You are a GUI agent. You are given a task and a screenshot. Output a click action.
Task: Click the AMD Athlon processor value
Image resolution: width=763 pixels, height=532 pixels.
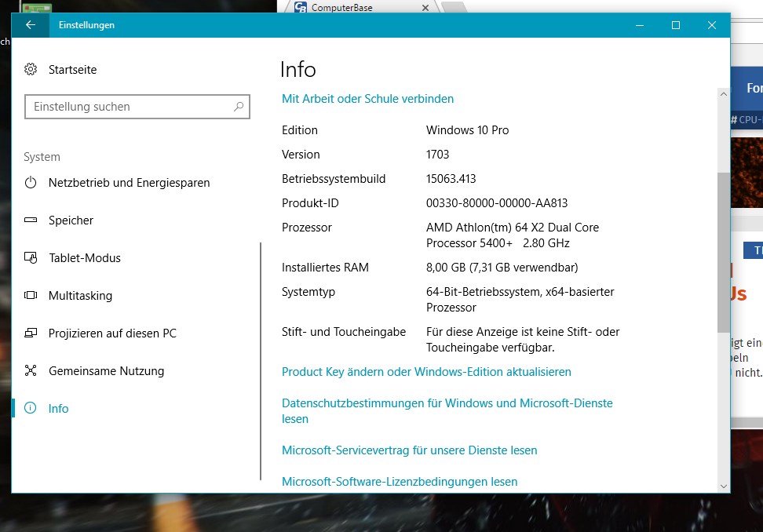pyautogui.click(x=513, y=235)
